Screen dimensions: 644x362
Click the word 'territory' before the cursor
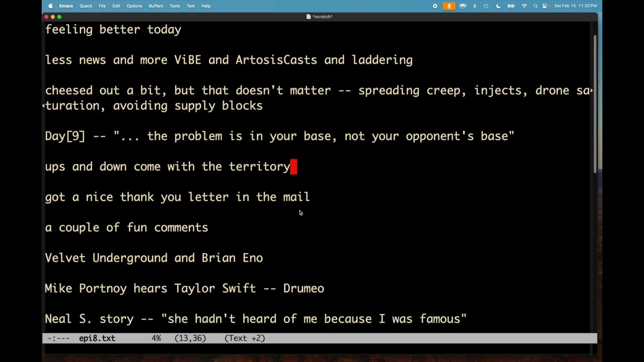260,167
